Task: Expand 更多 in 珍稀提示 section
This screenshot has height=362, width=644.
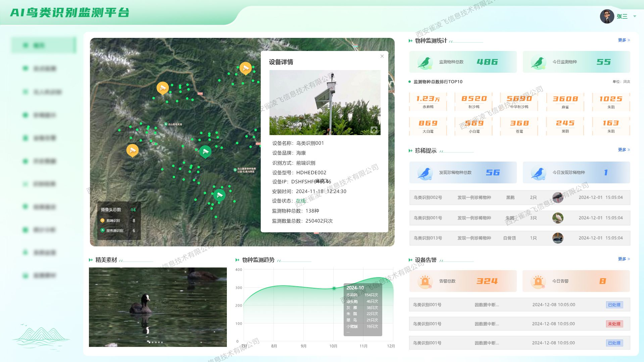Action: (624, 150)
